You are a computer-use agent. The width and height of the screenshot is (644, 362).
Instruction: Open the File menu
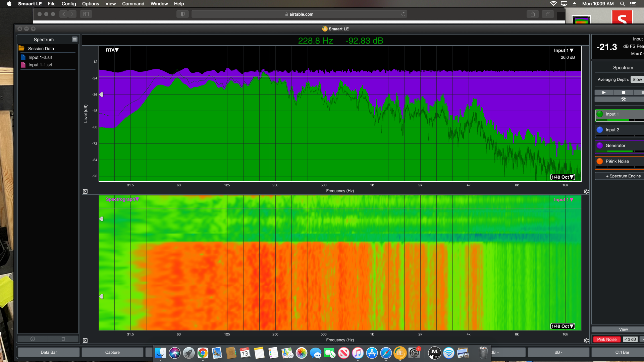pyautogui.click(x=52, y=4)
